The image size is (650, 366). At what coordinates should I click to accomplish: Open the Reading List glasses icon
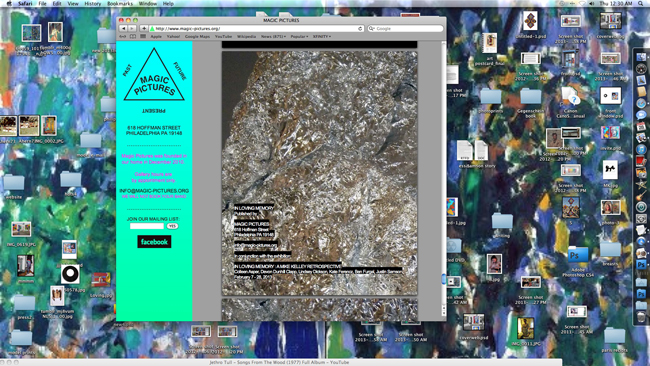tap(123, 36)
